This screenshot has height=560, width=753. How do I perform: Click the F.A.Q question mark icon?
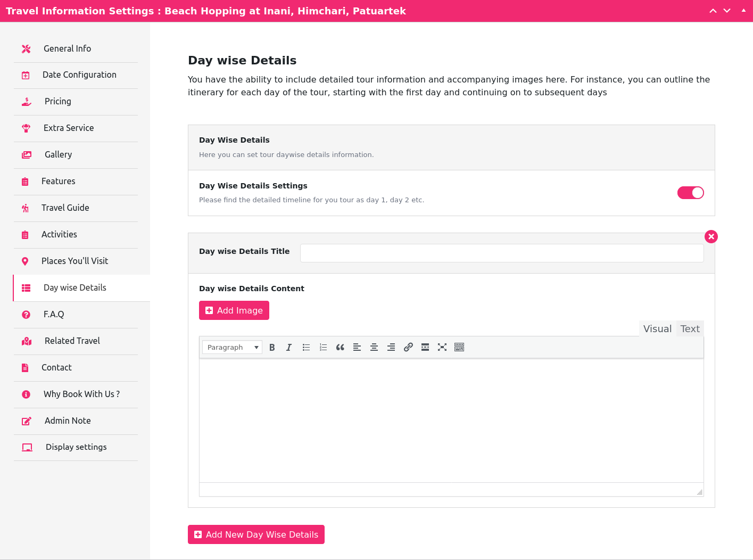coord(26,315)
